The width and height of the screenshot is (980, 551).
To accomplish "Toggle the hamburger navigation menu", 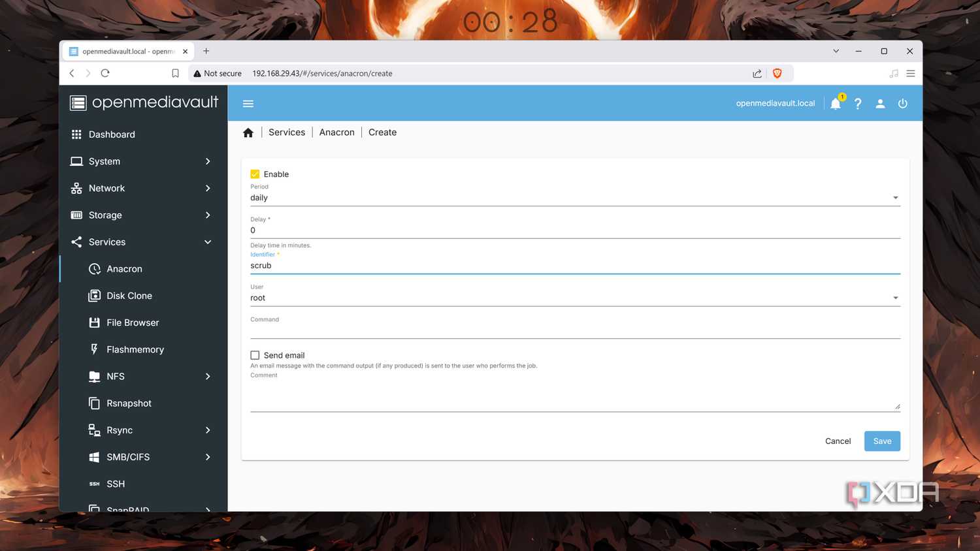I will pyautogui.click(x=248, y=103).
